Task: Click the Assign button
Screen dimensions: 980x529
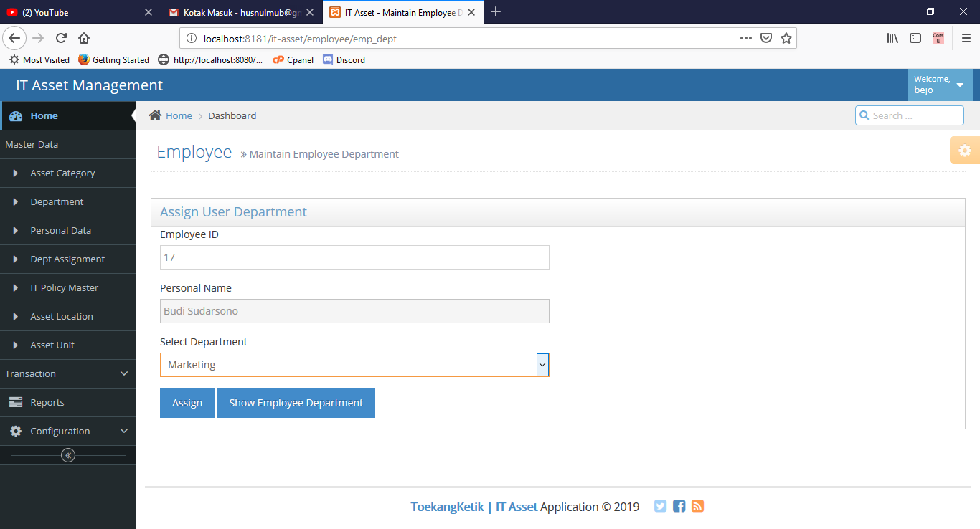Action: click(187, 402)
